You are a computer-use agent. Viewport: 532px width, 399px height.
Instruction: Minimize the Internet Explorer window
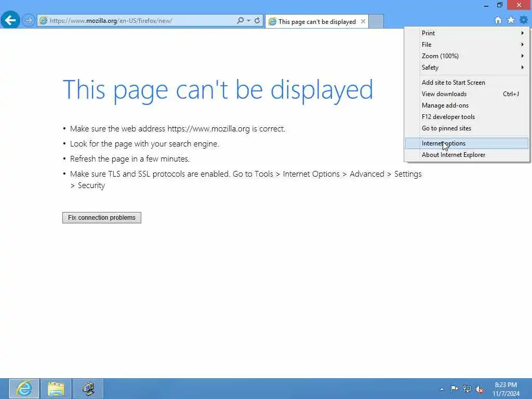(486, 5)
